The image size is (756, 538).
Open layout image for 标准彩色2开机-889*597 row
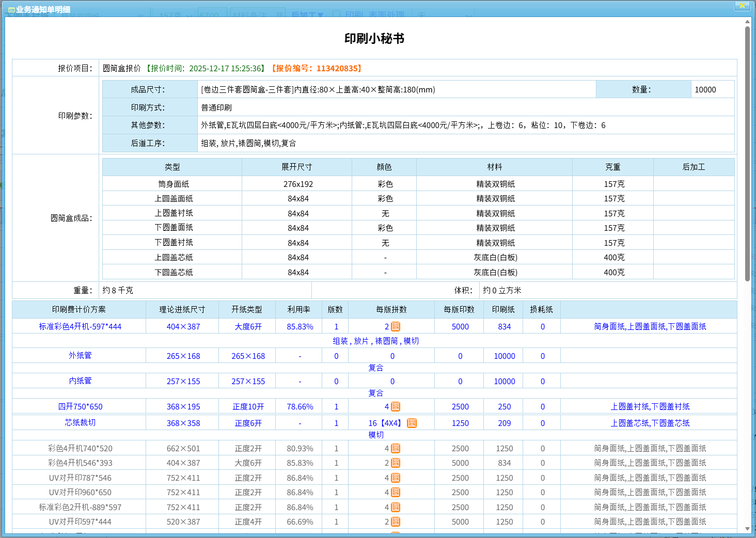point(396,508)
